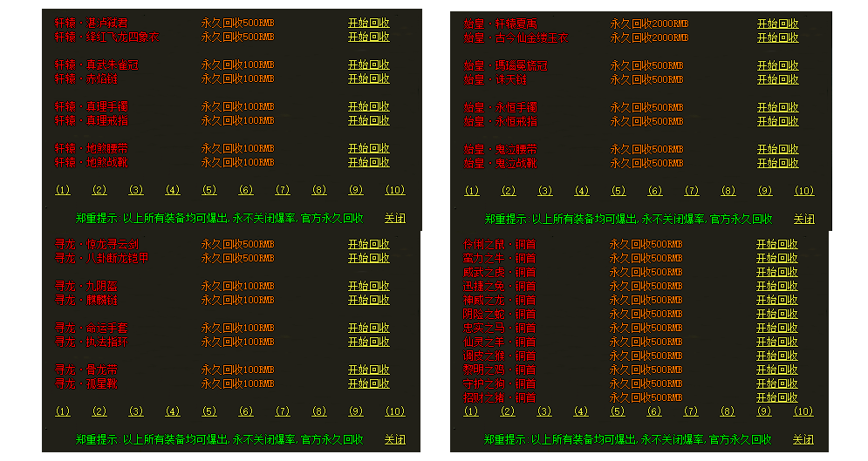Open page (3) in the 轩辕 panel
This screenshot has height=461, width=868.
tap(136, 190)
